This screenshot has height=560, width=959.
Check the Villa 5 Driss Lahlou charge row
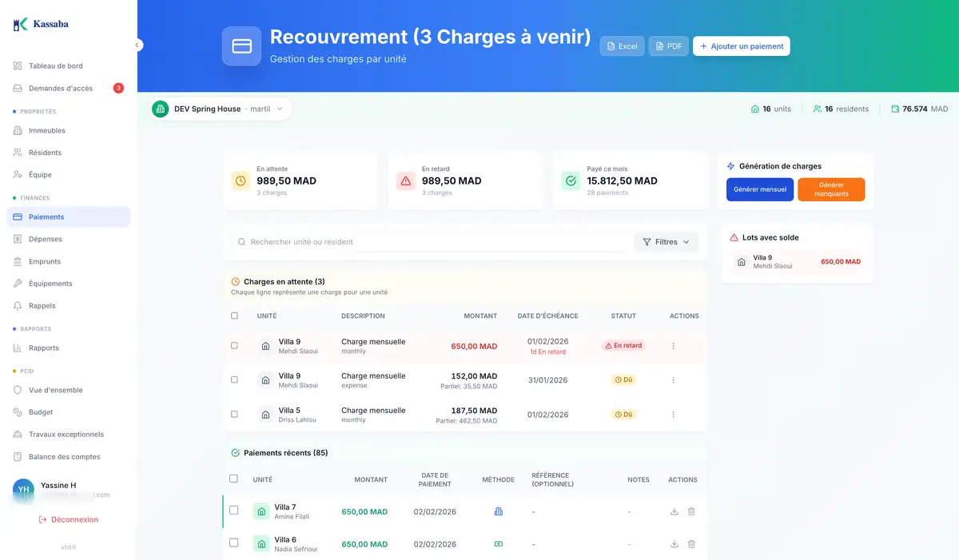tap(234, 415)
